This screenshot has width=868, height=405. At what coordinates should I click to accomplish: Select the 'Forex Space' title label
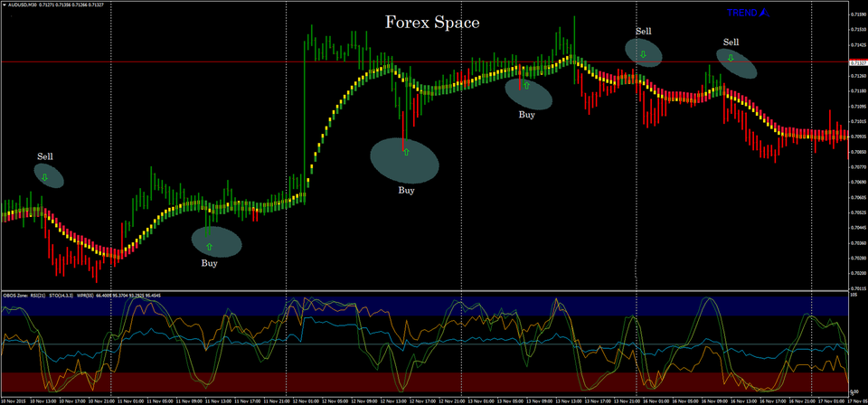click(x=432, y=23)
